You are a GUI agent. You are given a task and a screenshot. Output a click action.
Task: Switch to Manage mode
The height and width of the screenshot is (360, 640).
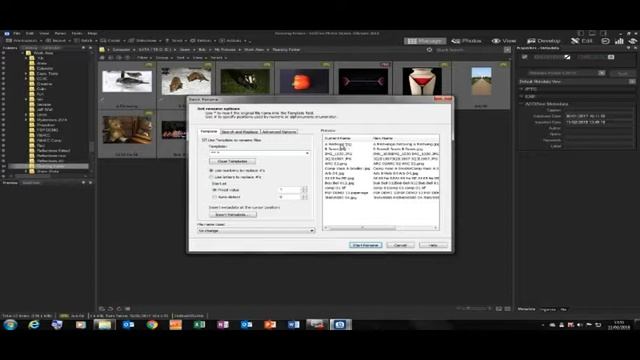(x=424, y=41)
